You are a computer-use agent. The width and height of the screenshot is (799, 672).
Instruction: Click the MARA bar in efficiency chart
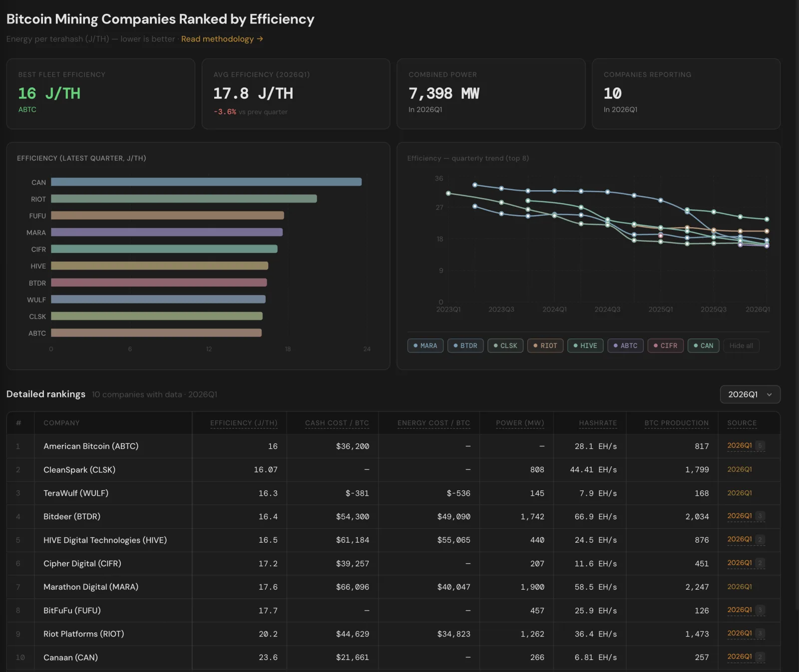(167, 232)
